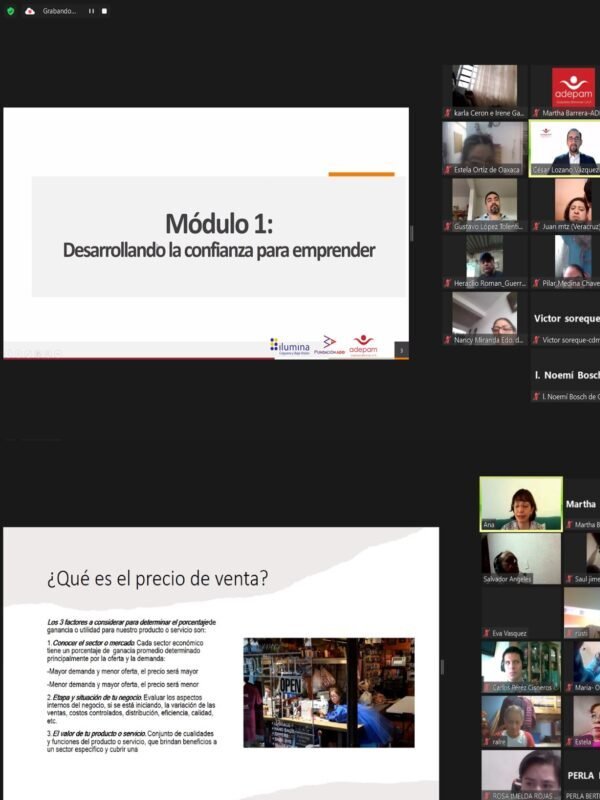Click muted mic icon beside Estela Ortiz de Oaxaca
This screenshot has width=600, height=800.
(448, 170)
